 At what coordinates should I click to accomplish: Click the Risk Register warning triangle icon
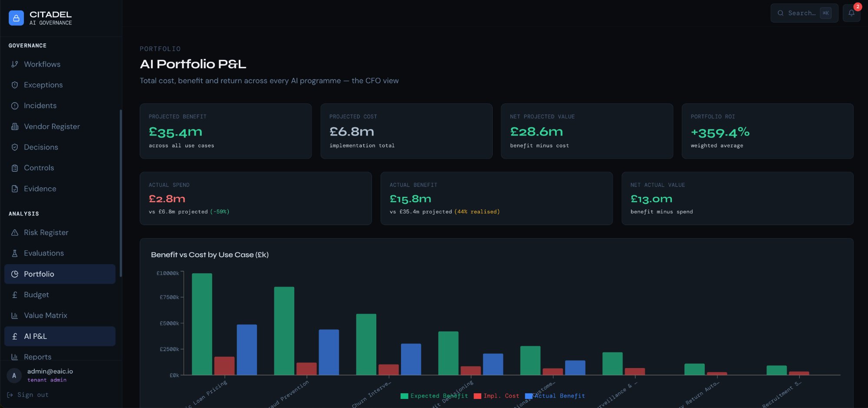pos(14,232)
